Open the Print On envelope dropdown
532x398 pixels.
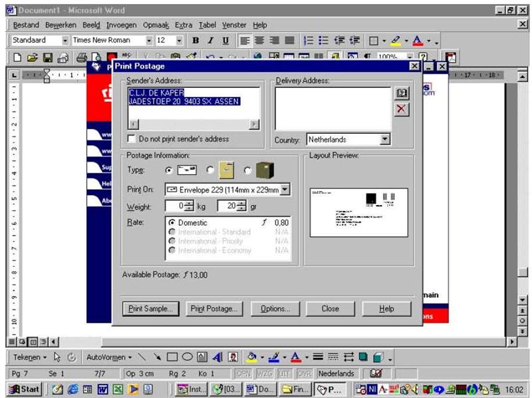pyautogui.click(x=285, y=190)
